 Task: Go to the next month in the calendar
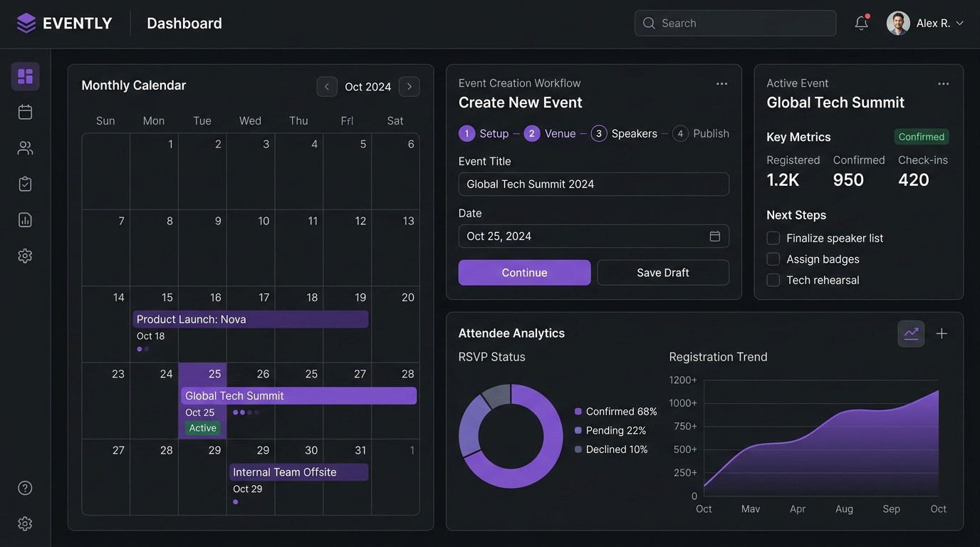pos(409,86)
